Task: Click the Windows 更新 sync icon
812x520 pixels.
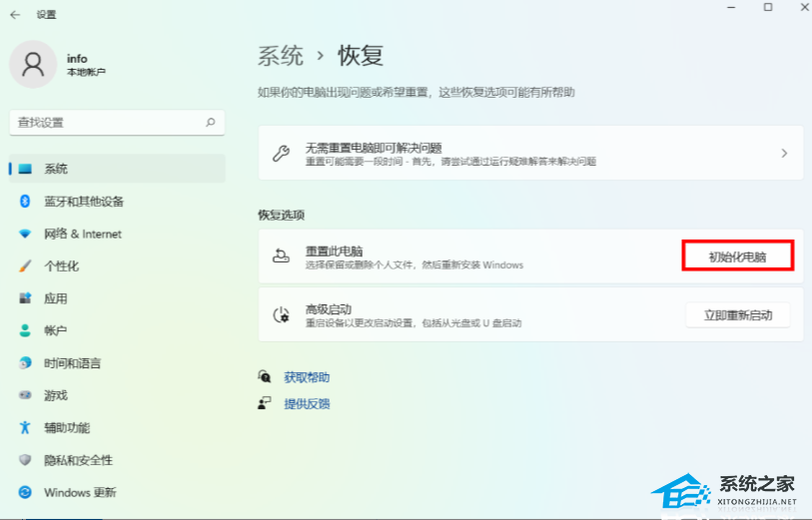Action: click(25, 492)
